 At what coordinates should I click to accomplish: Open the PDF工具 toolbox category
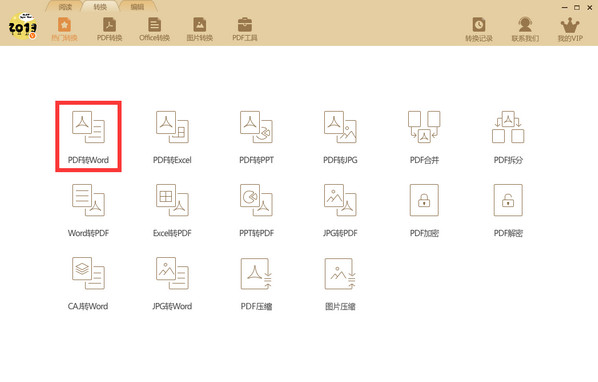pyautogui.click(x=245, y=29)
